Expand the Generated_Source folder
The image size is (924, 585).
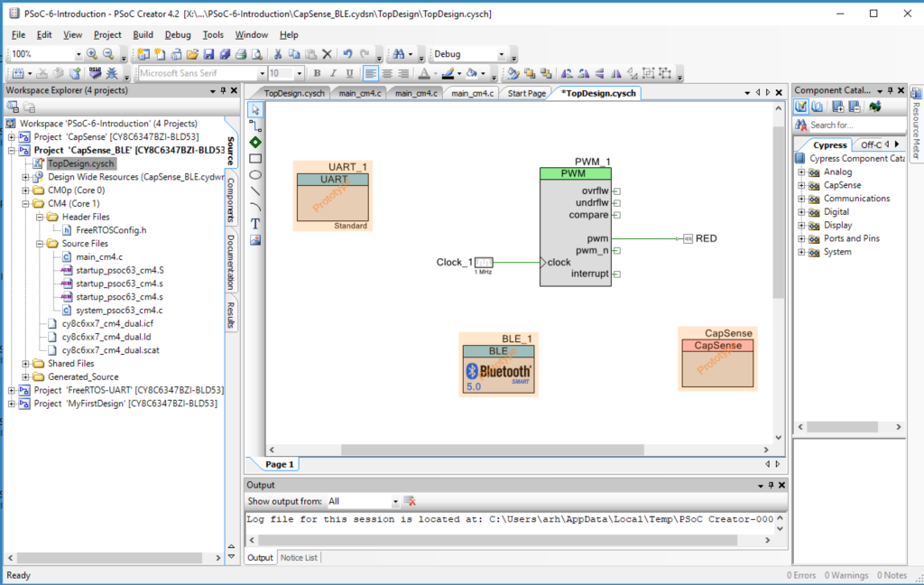click(25, 376)
